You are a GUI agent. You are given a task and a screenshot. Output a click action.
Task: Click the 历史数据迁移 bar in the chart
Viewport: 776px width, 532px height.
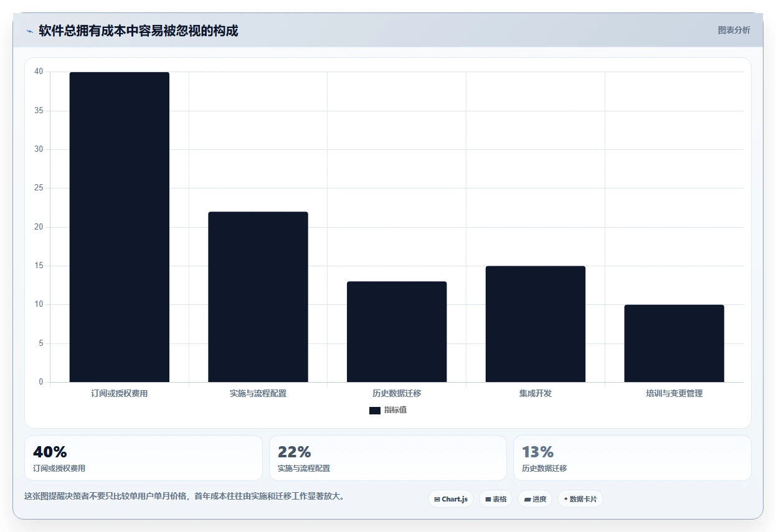(397, 332)
